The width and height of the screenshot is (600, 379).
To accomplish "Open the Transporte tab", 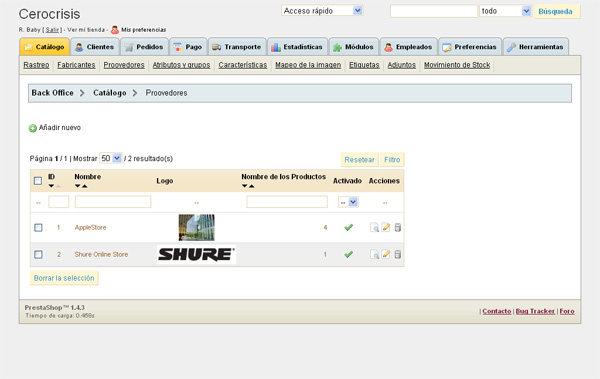I will [x=237, y=47].
